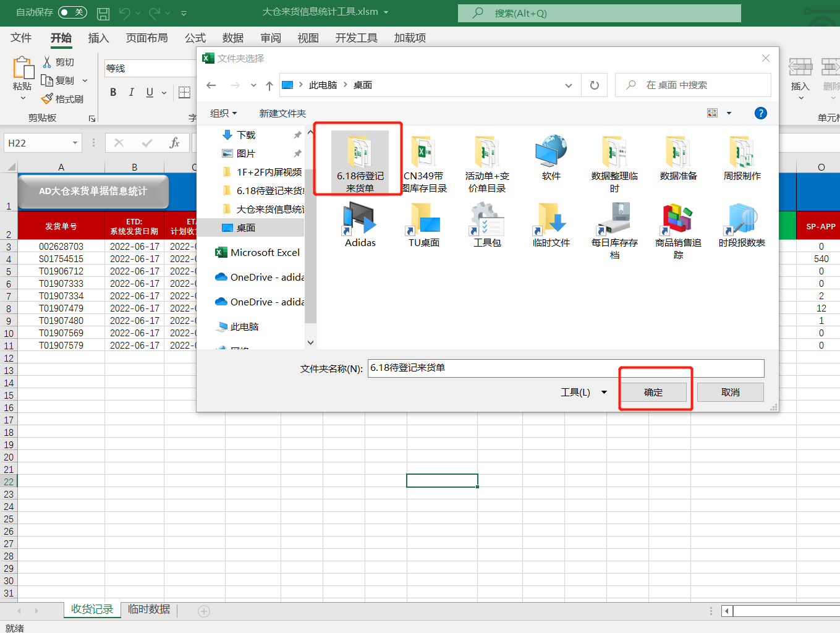840x633 pixels.
Task: Click the 文件夹名称 input field
Action: coord(566,368)
